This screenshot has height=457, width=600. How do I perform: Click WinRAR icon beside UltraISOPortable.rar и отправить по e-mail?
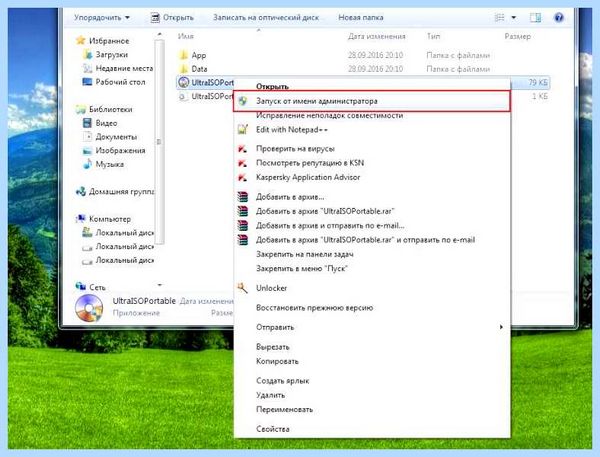(243, 240)
